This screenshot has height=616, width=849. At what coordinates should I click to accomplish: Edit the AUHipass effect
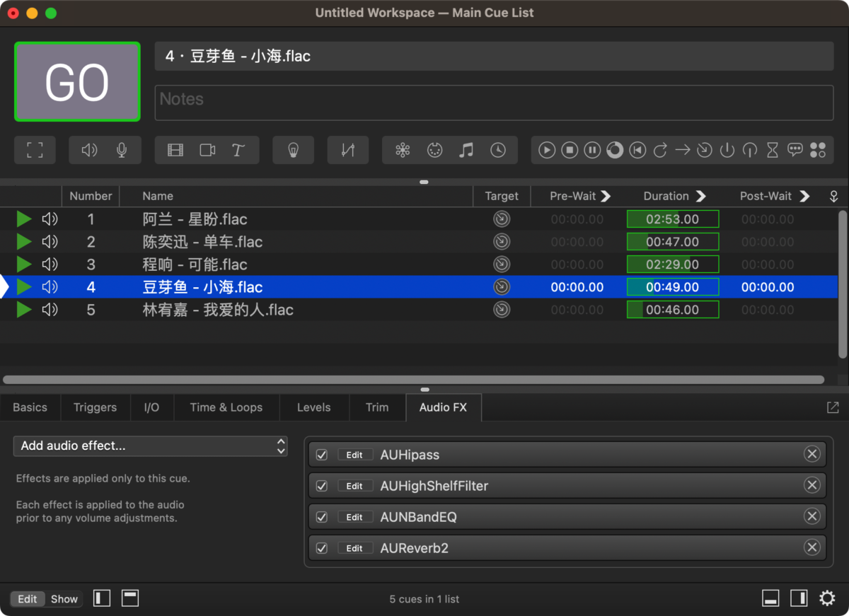(354, 455)
